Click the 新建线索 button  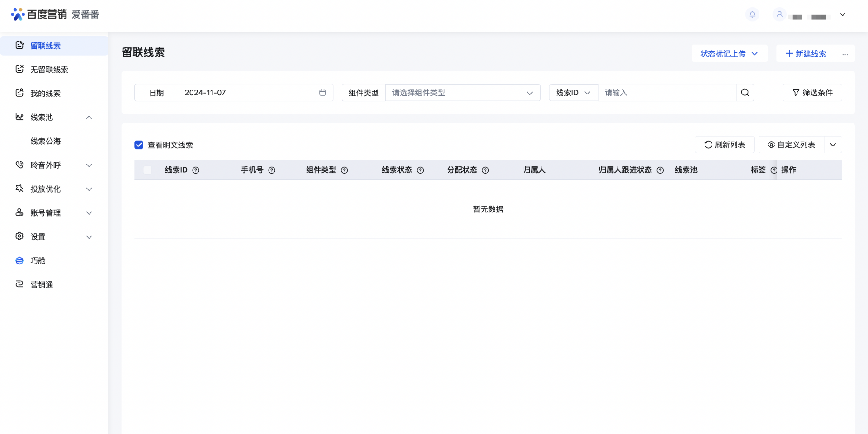pyautogui.click(x=806, y=54)
